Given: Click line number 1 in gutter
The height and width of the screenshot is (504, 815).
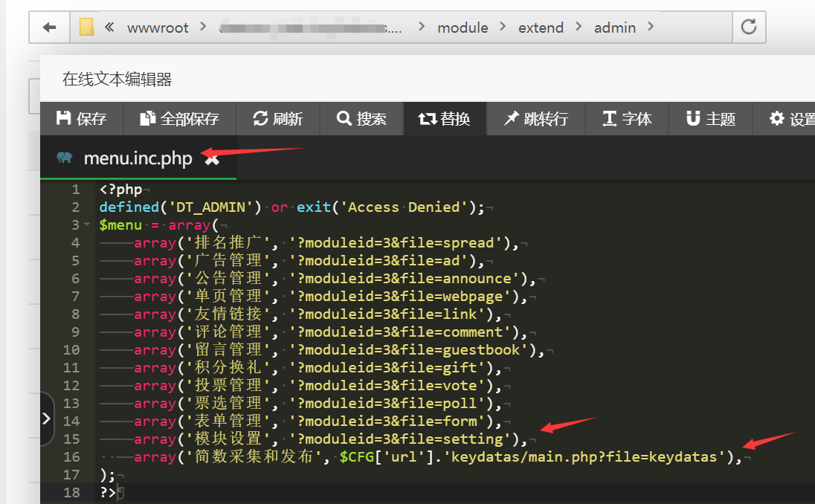Looking at the screenshot, I should pos(76,190).
